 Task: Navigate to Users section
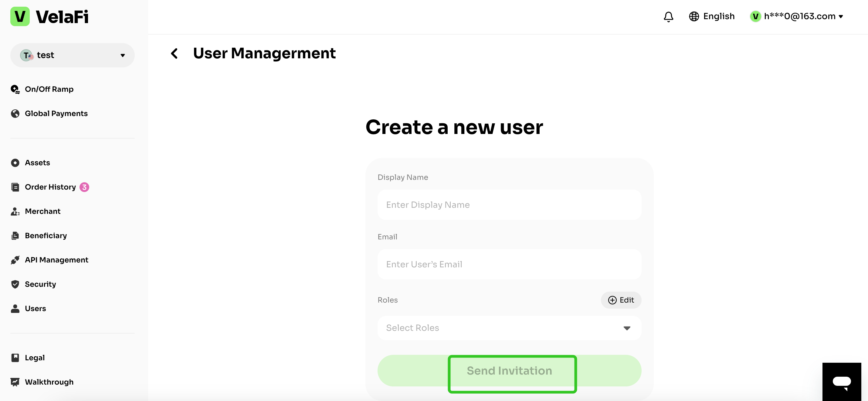36,309
